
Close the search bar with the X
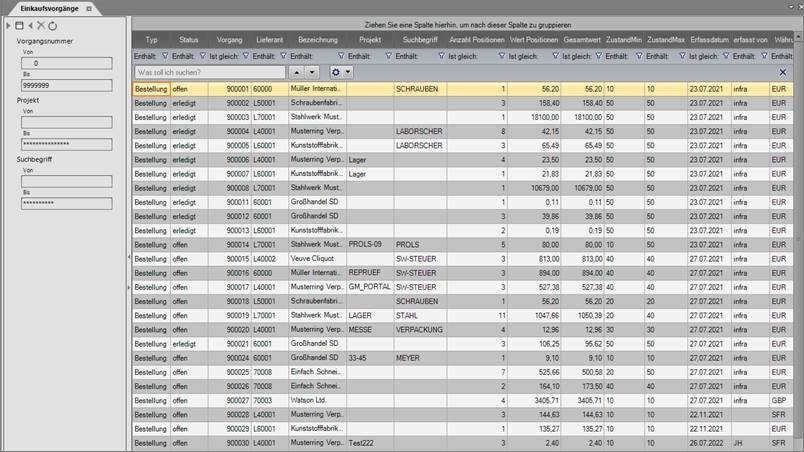pos(783,73)
